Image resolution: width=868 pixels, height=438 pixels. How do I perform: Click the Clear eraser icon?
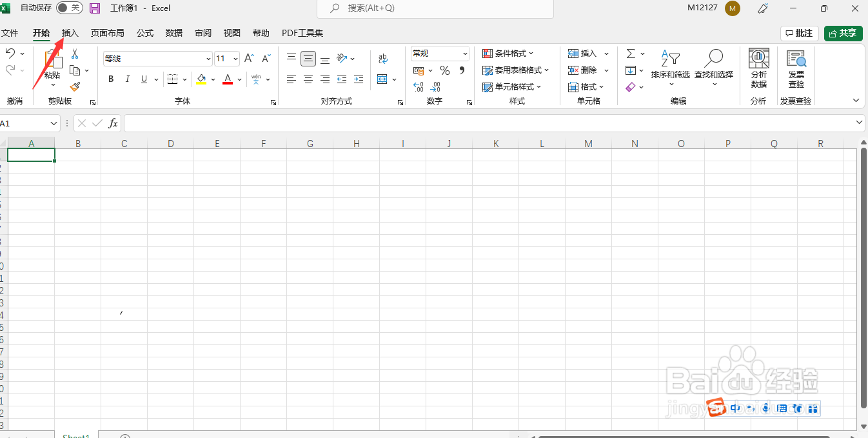click(x=631, y=87)
